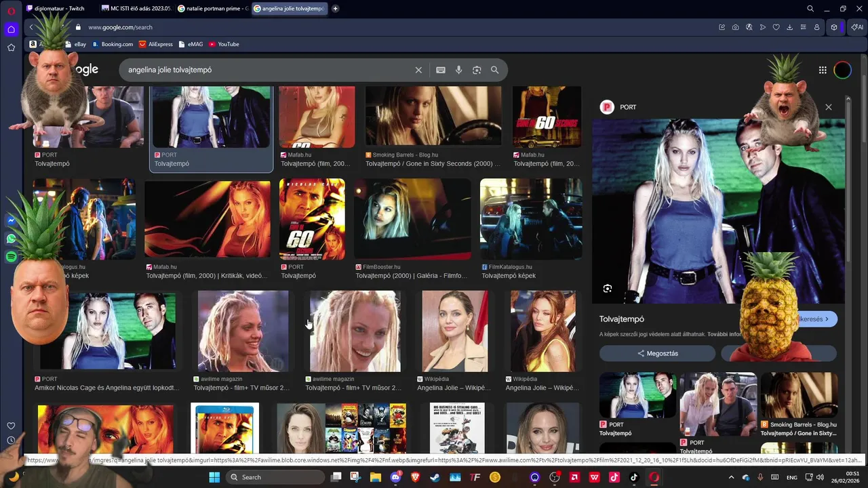Click the Google search input field
This screenshot has height=488, width=868.
tap(271, 70)
